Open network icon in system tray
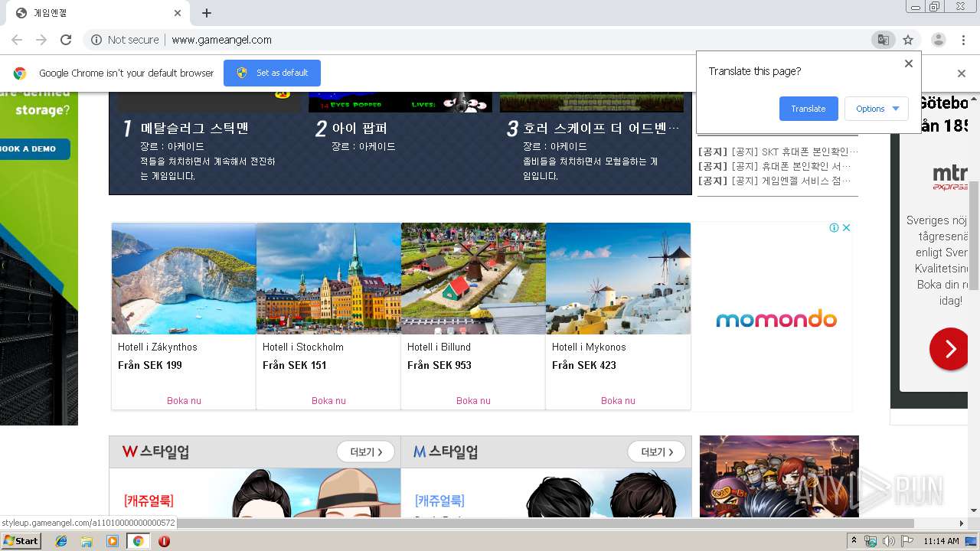The image size is (980, 551). [871, 541]
